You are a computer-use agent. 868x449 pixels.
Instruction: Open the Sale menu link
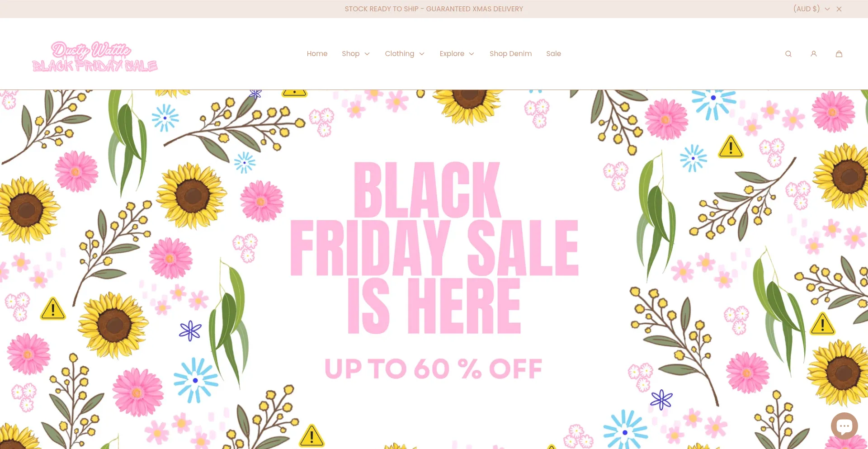pyautogui.click(x=553, y=54)
